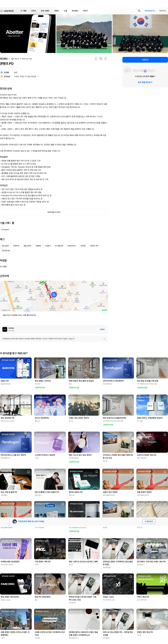
Task: Go to the Wanted home logo
Action: [7, 11]
